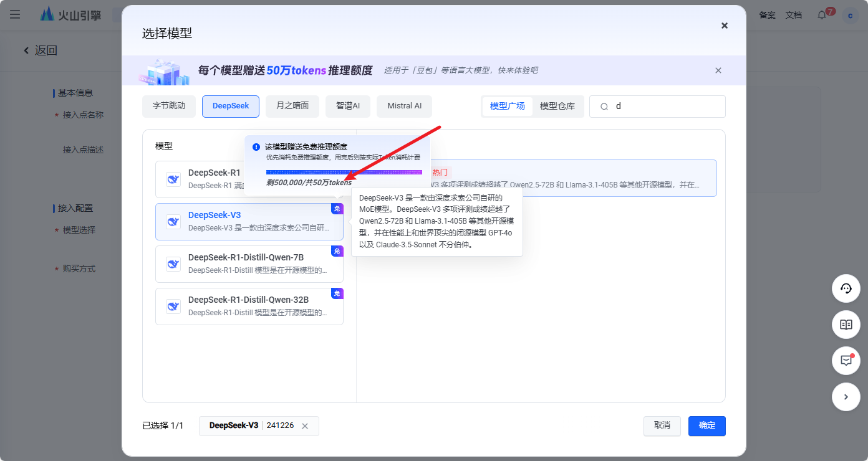Click the free badge on Distill-Qwen-7B

[337, 251]
